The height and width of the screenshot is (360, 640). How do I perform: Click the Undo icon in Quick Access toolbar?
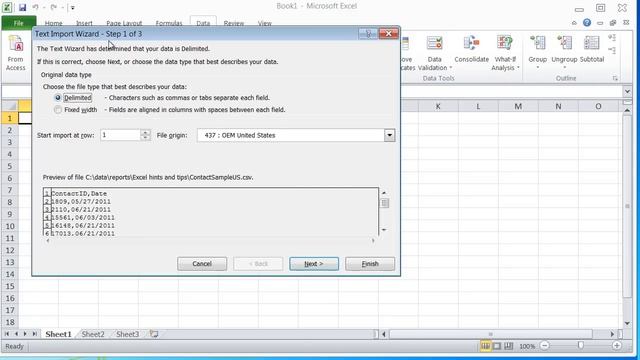pyautogui.click(x=36, y=7)
